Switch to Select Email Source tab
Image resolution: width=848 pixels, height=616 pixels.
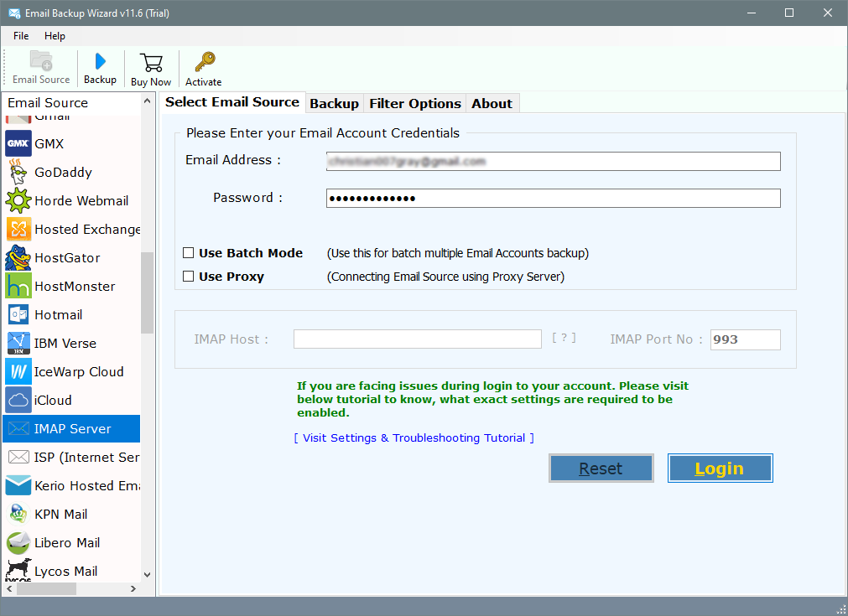pos(232,102)
